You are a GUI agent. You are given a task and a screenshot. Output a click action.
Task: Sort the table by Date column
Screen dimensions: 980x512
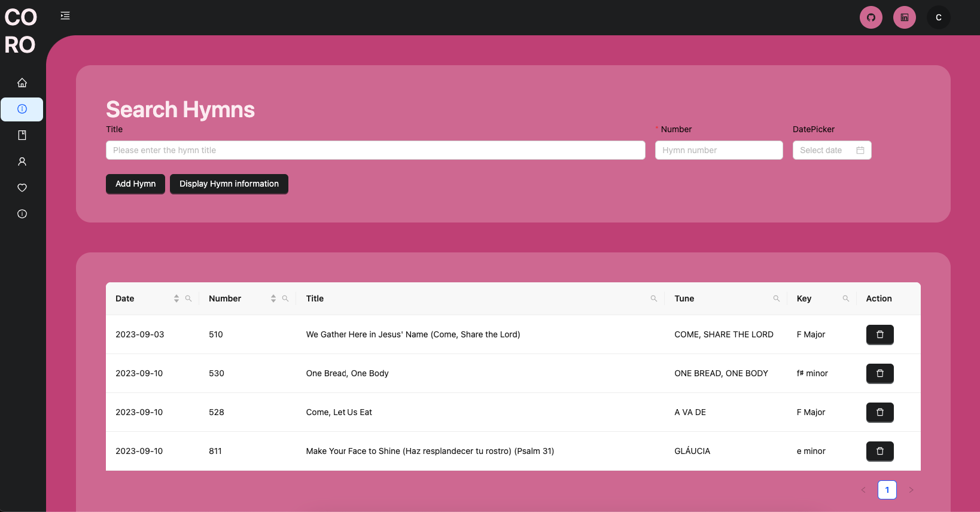[176, 298]
